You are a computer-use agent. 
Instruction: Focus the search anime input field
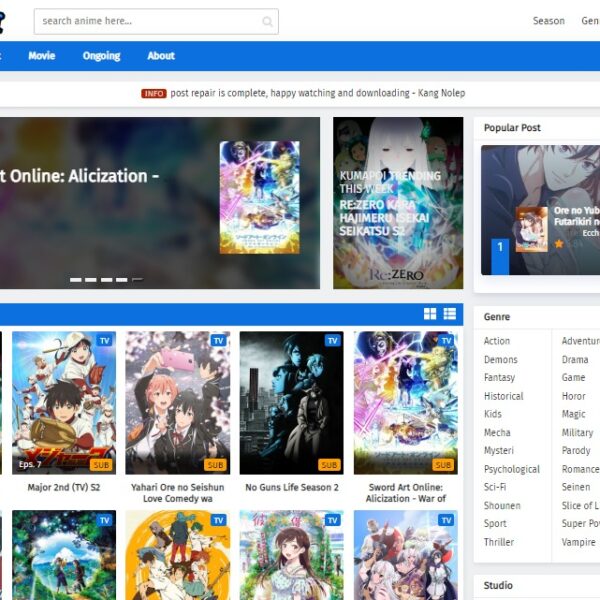pyautogui.click(x=156, y=21)
